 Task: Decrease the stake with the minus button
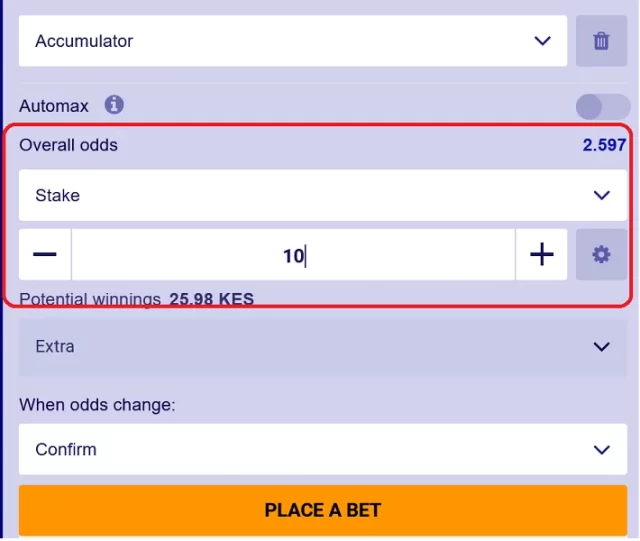pyautogui.click(x=45, y=254)
